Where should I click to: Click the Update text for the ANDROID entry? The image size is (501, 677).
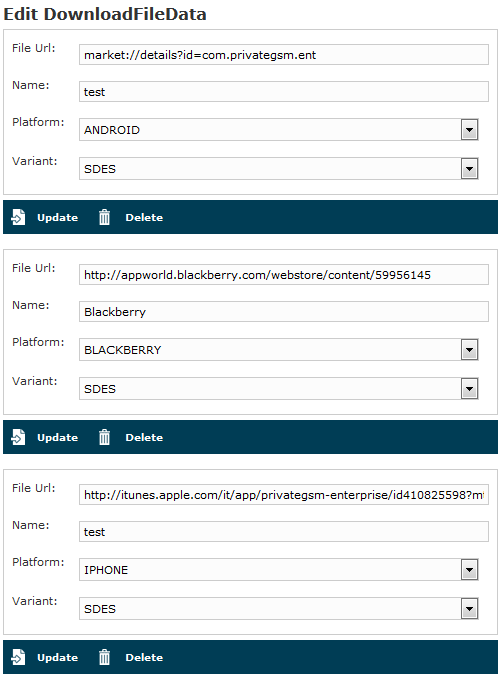click(x=57, y=217)
